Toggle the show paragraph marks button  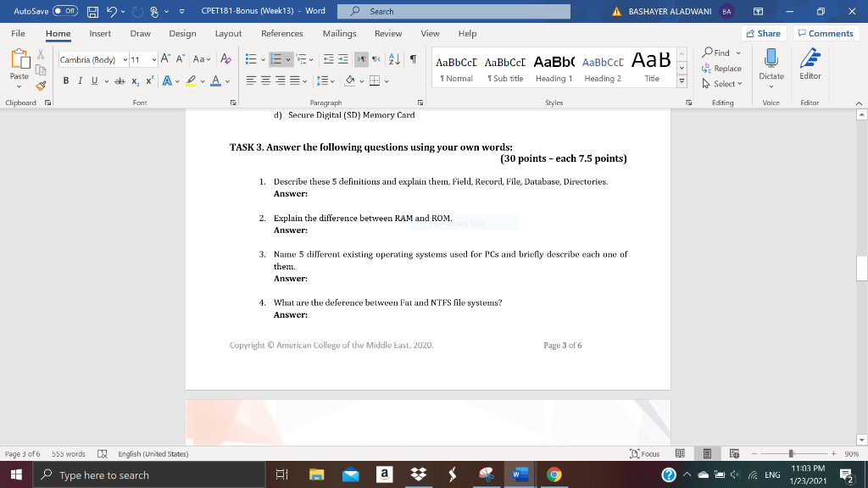(x=413, y=58)
